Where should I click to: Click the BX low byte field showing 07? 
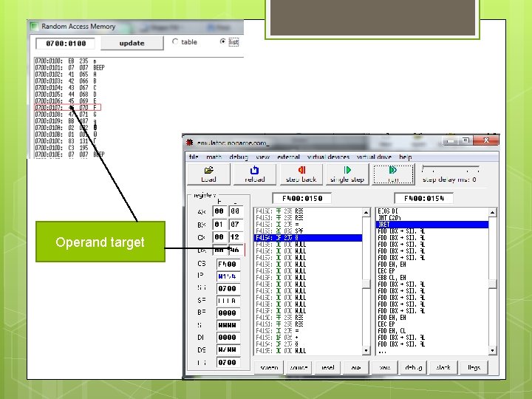236,225
